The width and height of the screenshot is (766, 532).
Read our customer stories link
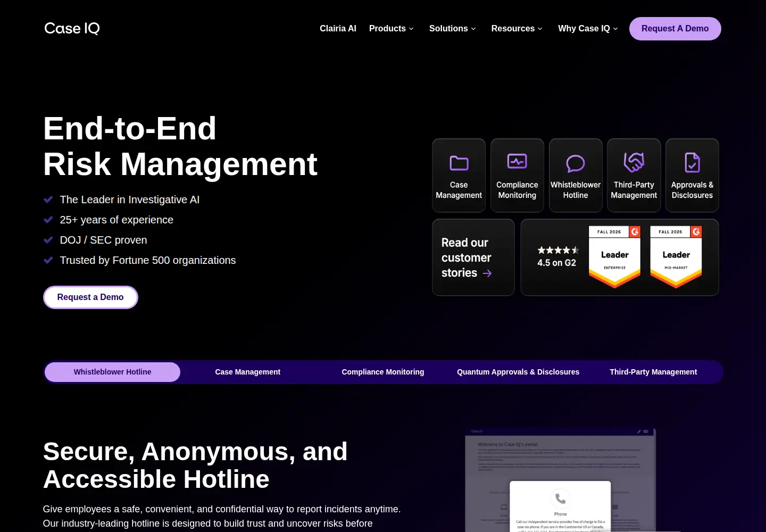(x=473, y=257)
